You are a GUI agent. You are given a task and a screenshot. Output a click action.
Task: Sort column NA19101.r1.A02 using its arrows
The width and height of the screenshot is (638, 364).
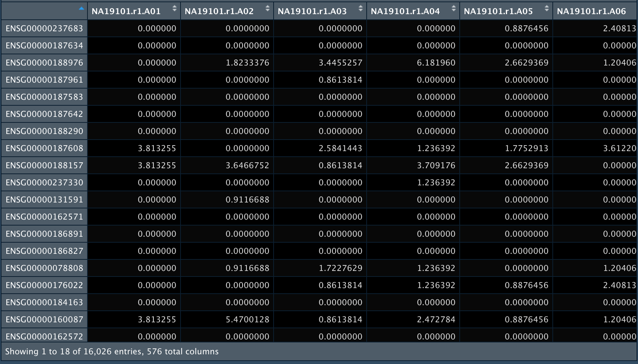[267, 8]
